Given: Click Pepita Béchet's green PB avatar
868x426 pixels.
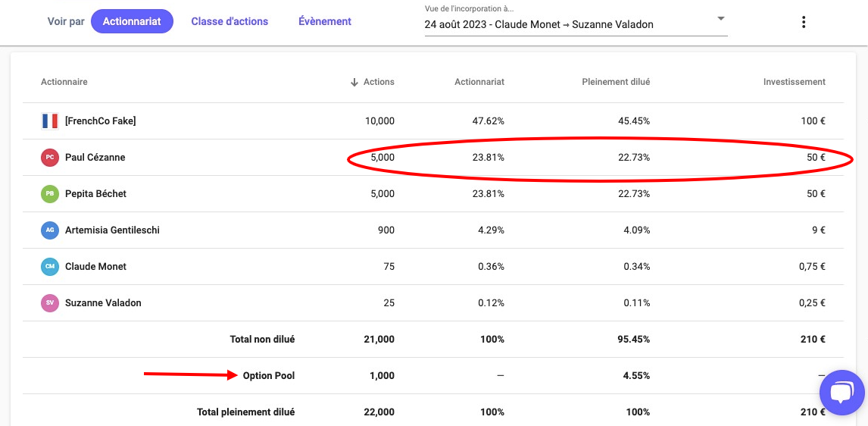Looking at the screenshot, I should (x=49, y=194).
